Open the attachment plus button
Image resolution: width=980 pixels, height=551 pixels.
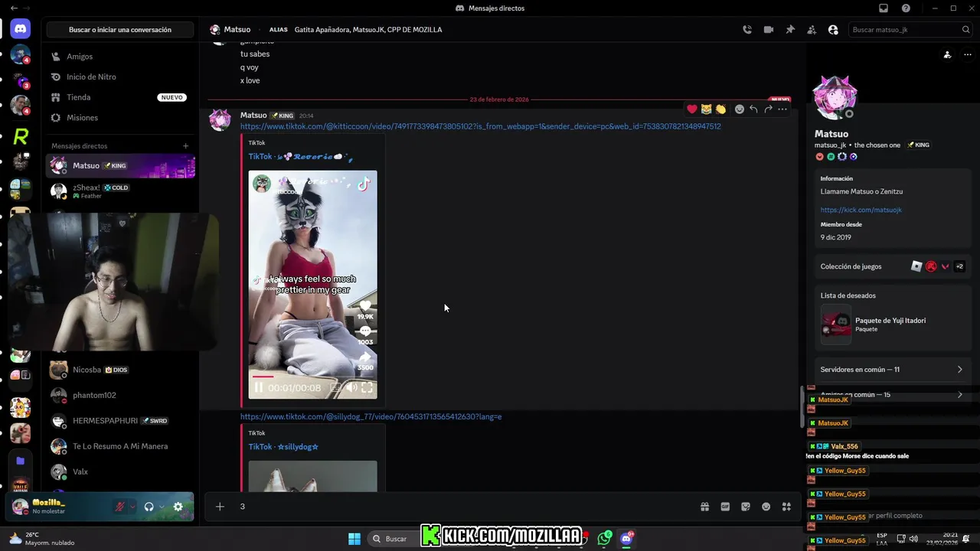(220, 507)
